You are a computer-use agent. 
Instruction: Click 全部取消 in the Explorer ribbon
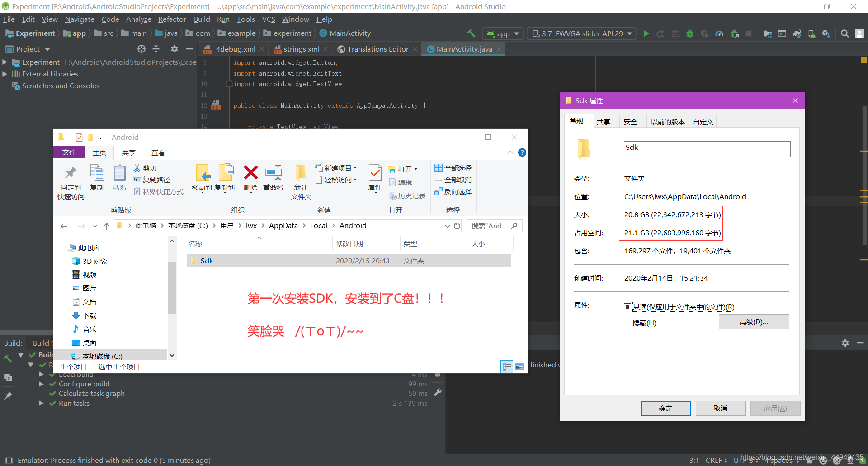(x=453, y=180)
